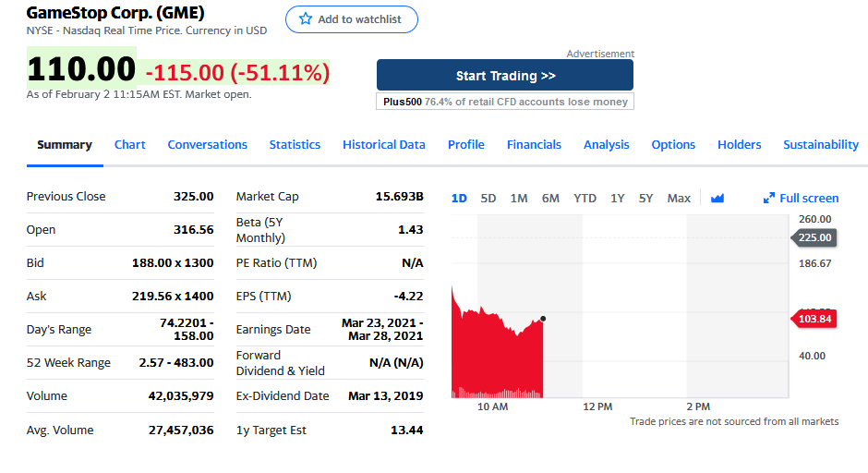View the Financials tab
Screen dimensions: 868x473
pos(534,144)
